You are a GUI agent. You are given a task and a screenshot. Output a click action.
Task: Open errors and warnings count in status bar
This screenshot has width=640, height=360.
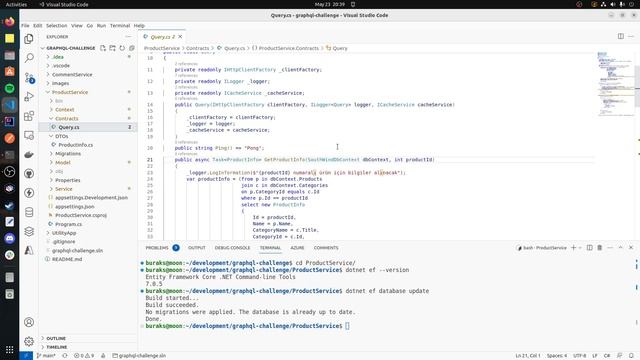84,356
